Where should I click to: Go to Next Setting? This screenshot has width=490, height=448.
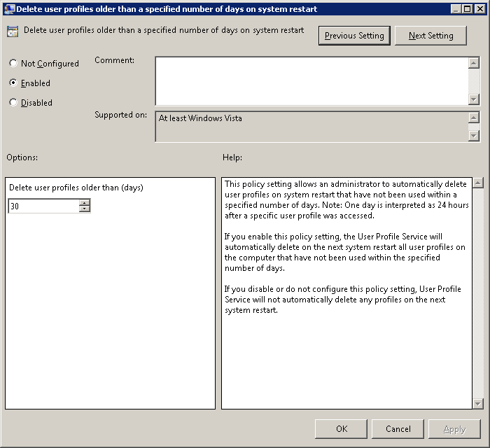[430, 36]
